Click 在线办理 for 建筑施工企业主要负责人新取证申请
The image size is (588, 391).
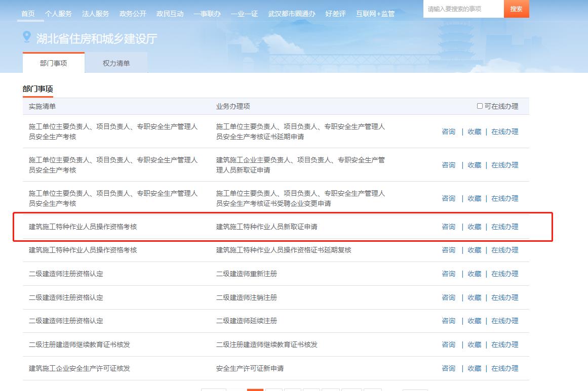(505, 165)
